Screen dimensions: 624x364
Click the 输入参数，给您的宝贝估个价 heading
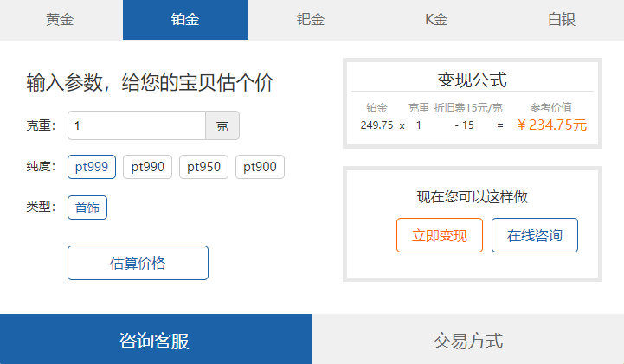click(x=150, y=83)
